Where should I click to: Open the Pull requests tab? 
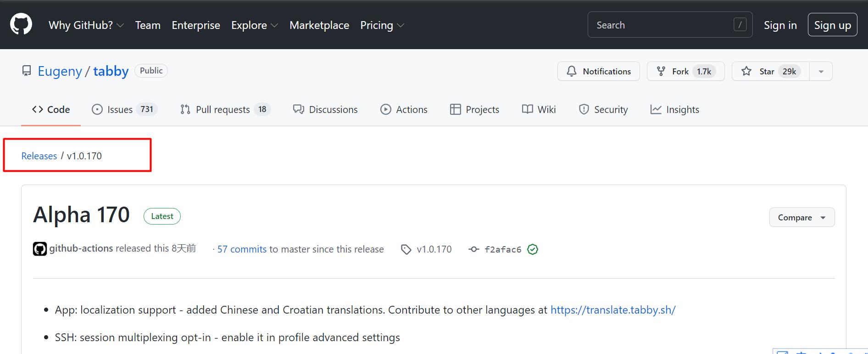[225, 110]
